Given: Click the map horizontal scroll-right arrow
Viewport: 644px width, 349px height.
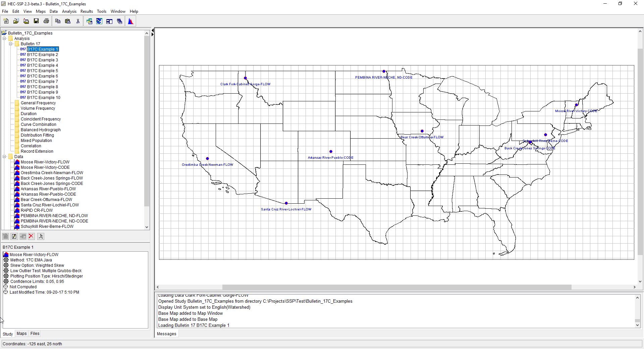Looking at the screenshot, I should click(x=634, y=287).
